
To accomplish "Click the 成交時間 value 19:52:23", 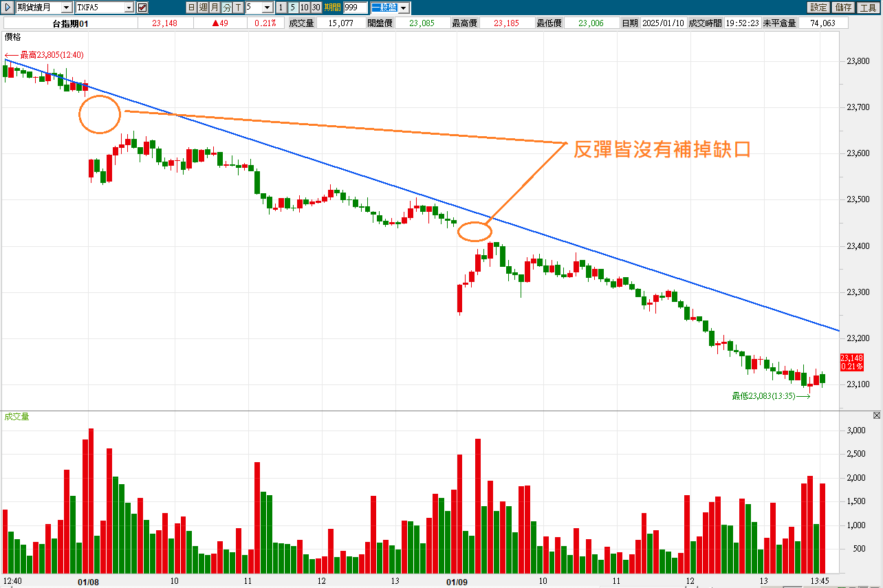I will click(x=743, y=23).
